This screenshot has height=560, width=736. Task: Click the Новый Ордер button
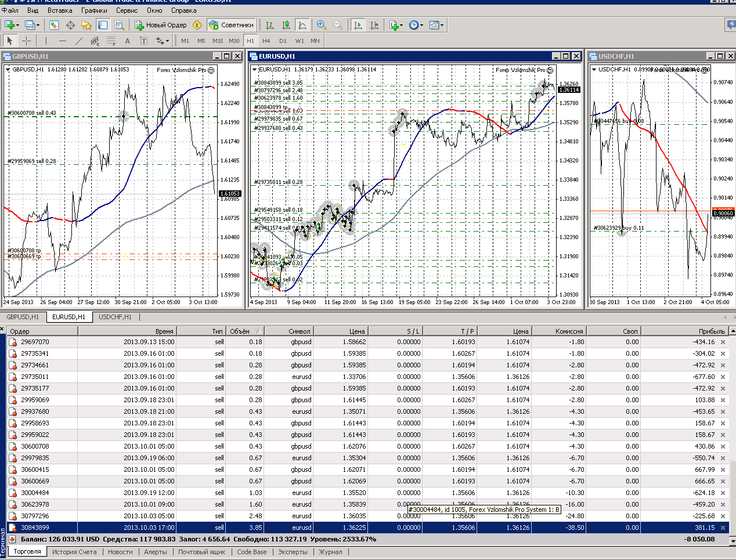point(161,25)
